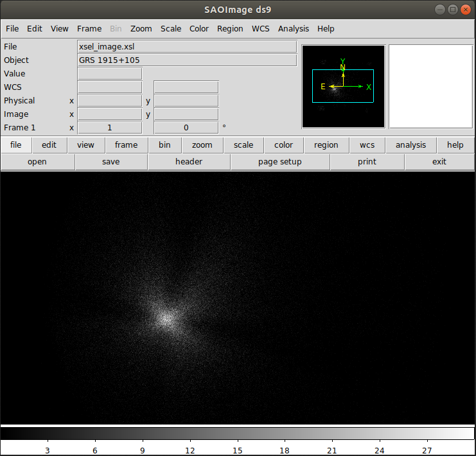Select the help button bar tab

pyautogui.click(x=455, y=145)
